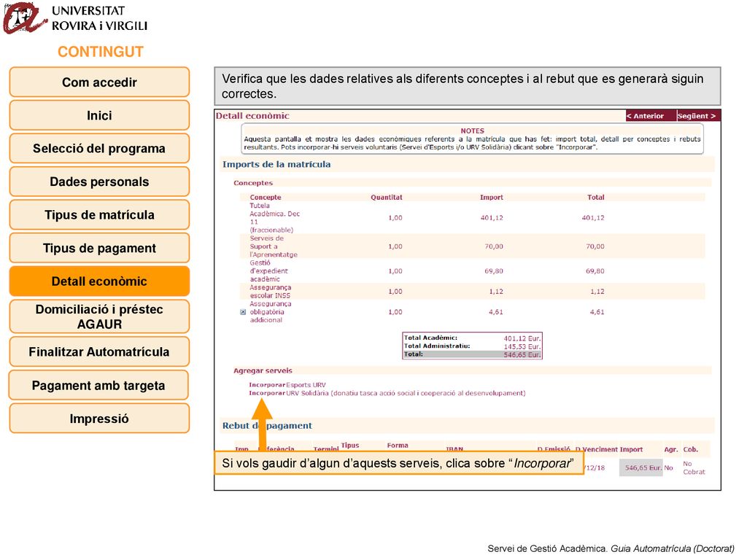Screen dimensions: 747x560
Task: Click the Total column header of the concepts table
Action: coord(595,197)
